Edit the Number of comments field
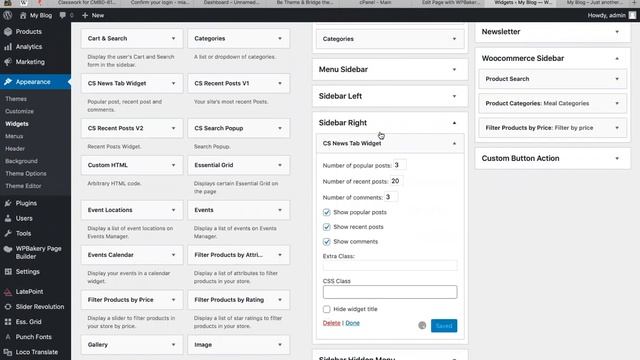The width and height of the screenshot is (640, 360). click(391, 197)
